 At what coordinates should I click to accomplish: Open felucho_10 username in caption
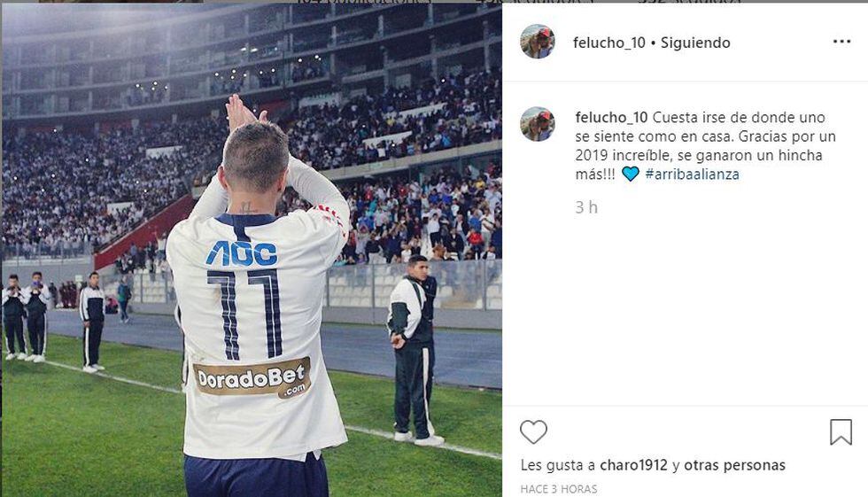[x=611, y=117]
